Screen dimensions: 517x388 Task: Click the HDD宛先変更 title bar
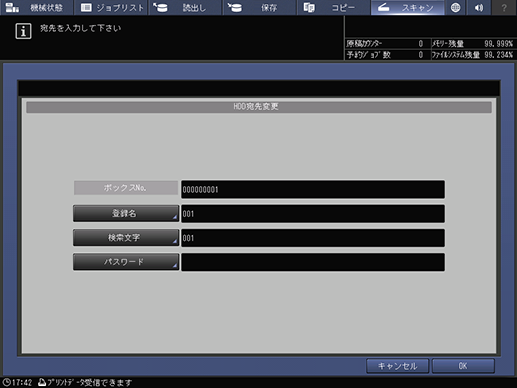click(259, 107)
